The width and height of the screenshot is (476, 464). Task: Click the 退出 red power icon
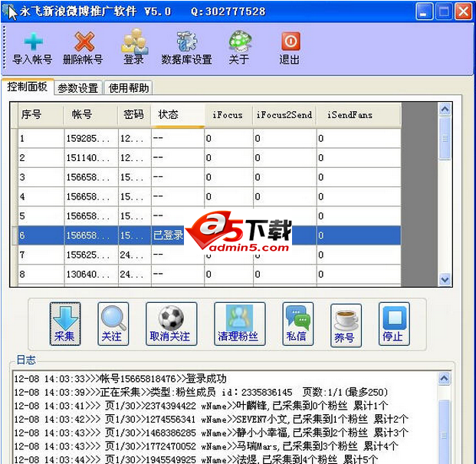(291, 41)
